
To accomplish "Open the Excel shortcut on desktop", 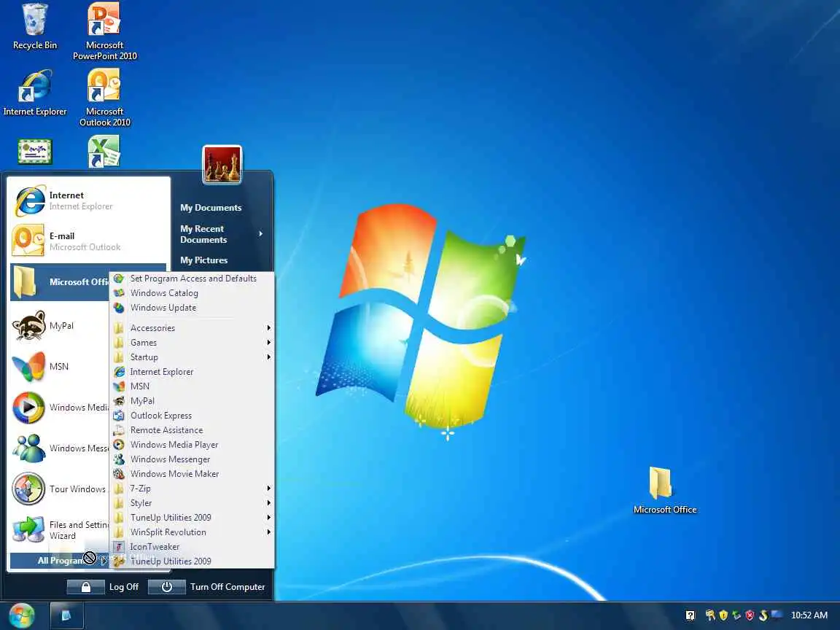I will [x=104, y=152].
